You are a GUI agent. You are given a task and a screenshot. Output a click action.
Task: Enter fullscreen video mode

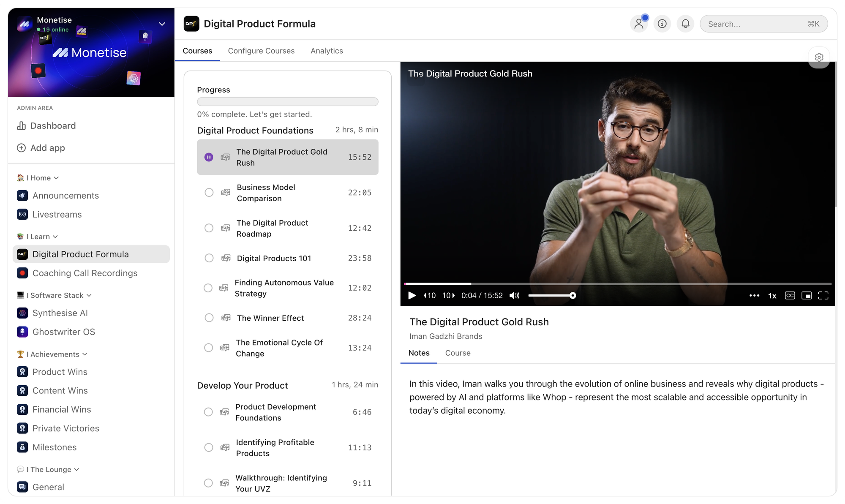click(823, 295)
